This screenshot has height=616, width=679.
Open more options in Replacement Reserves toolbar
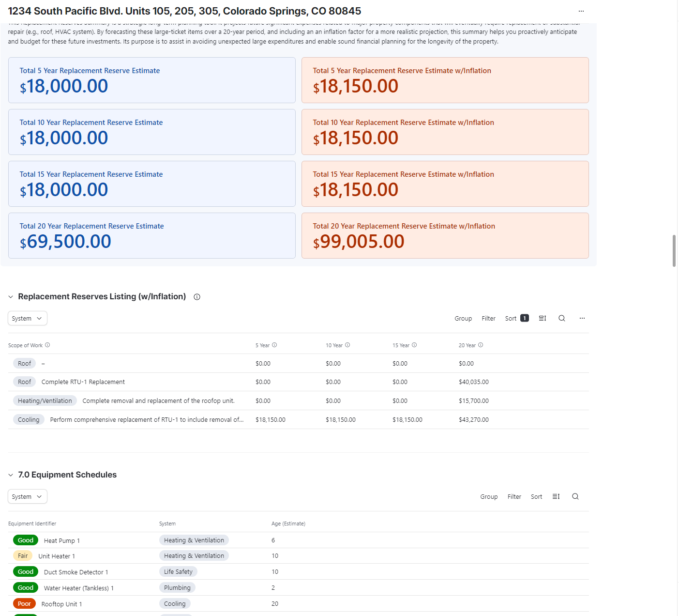coord(582,318)
